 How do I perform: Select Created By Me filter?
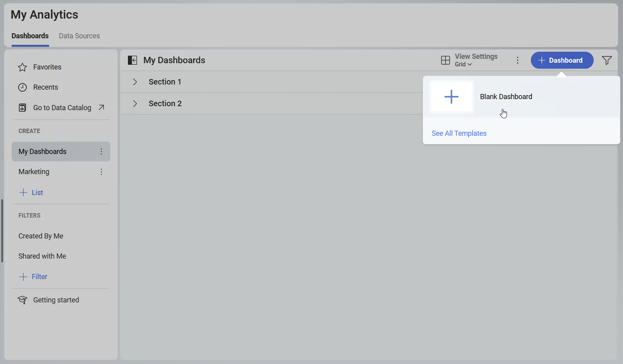(41, 236)
